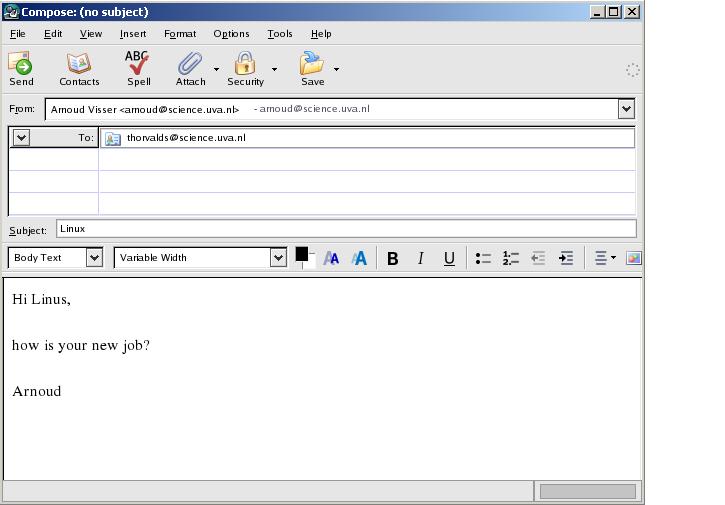
Task: Toggle Underline text formatting
Action: [449, 258]
